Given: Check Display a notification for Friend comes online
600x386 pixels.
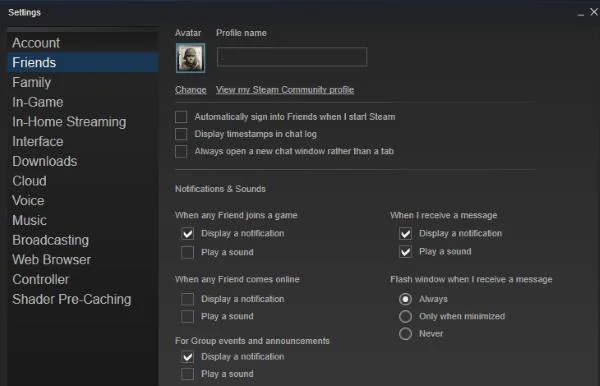Looking at the screenshot, I should pyautogui.click(x=188, y=299).
